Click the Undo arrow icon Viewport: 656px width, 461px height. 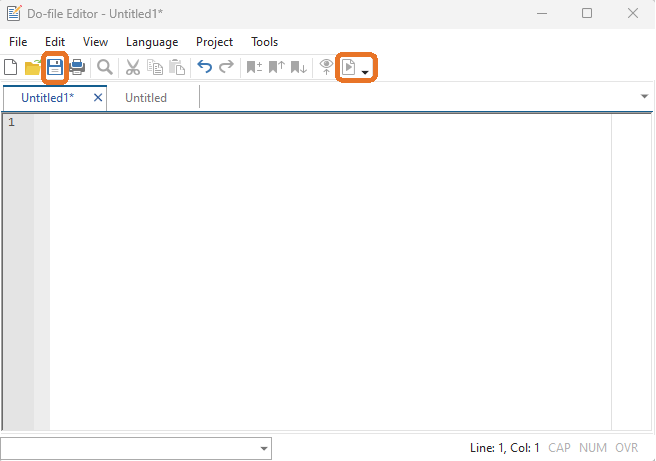pyautogui.click(x=204, y=68)
